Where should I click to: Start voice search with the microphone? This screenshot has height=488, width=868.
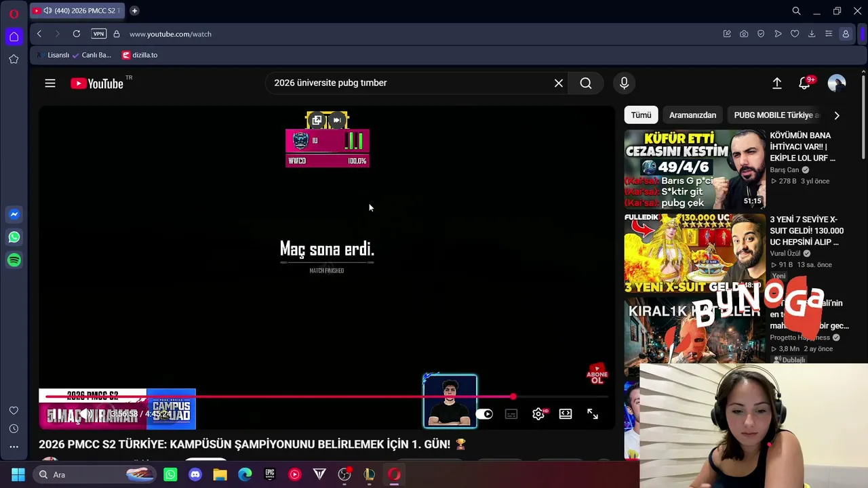tap(624, 83)
